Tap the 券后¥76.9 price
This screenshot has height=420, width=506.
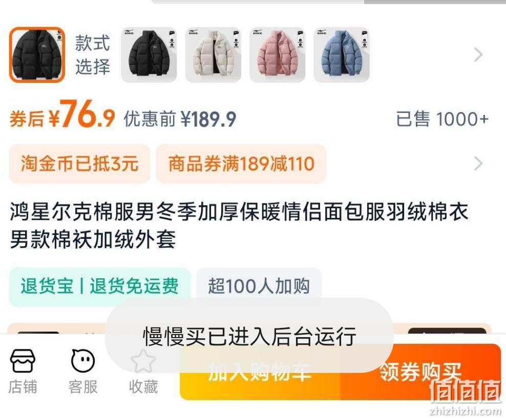[x=62, y=115]
